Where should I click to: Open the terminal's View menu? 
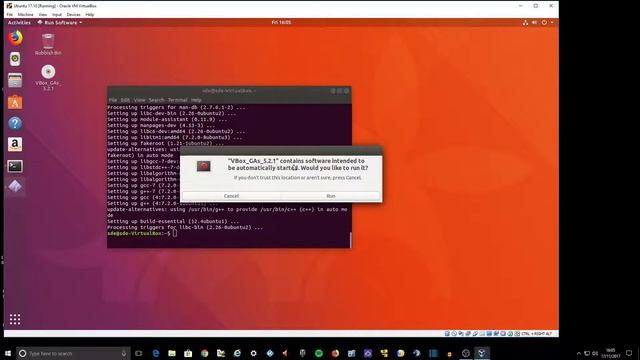point(139,100)
